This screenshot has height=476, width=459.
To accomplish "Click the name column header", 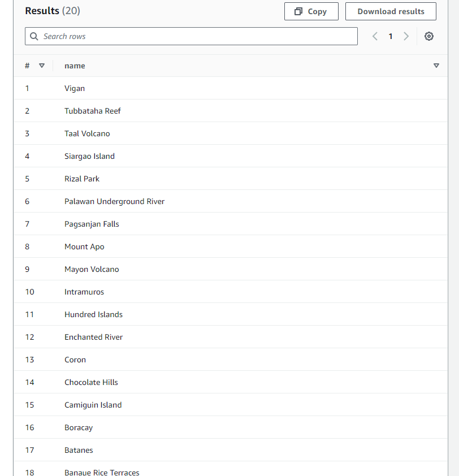I will pos(75,66).
